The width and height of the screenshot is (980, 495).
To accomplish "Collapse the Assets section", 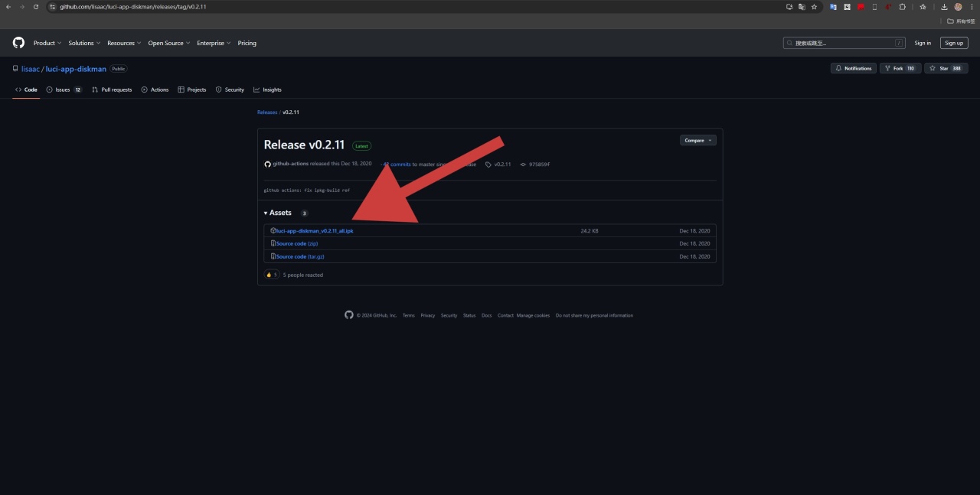I will 278,213.
